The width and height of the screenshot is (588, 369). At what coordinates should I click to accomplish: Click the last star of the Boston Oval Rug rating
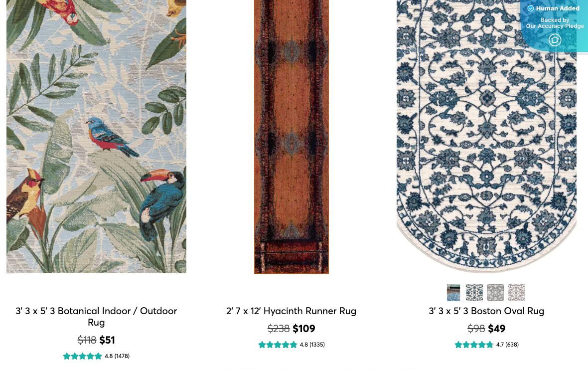pyautogui.click(x=490, y=344)
